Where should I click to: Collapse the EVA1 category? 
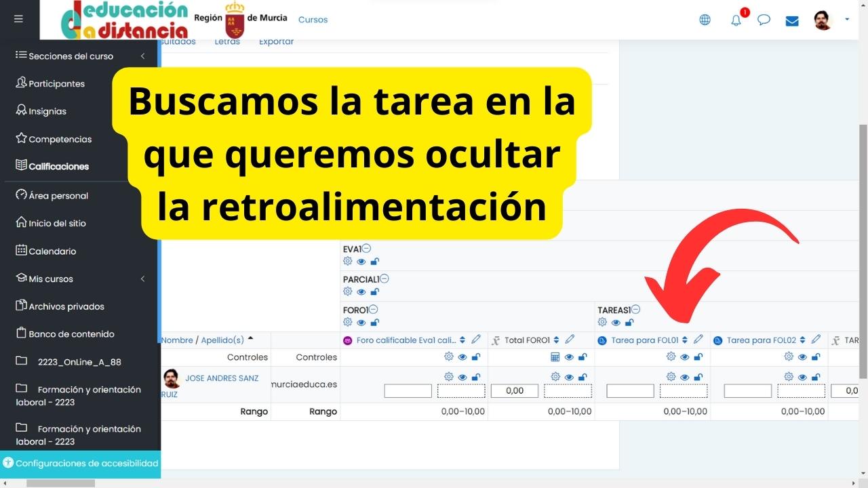(367, 249)
